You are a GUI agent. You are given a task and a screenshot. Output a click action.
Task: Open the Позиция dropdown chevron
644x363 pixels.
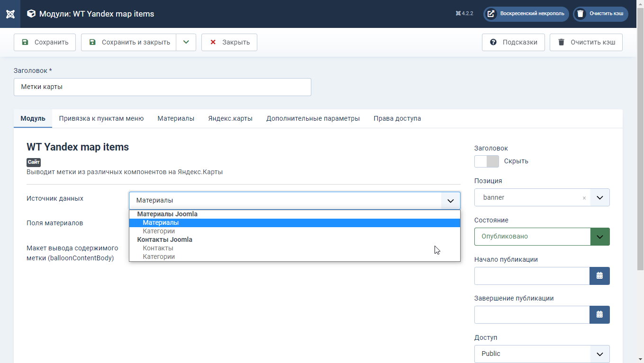(x=600, y=198)
